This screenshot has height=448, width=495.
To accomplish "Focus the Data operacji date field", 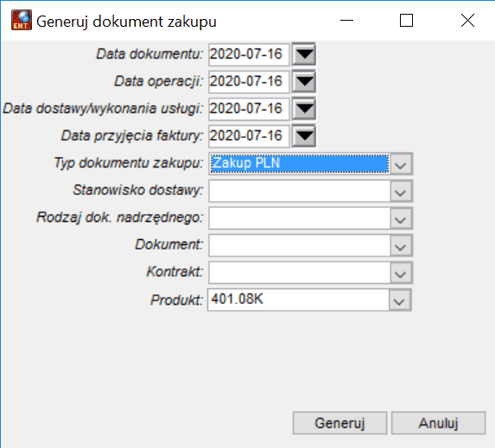I will coord(249,81).
